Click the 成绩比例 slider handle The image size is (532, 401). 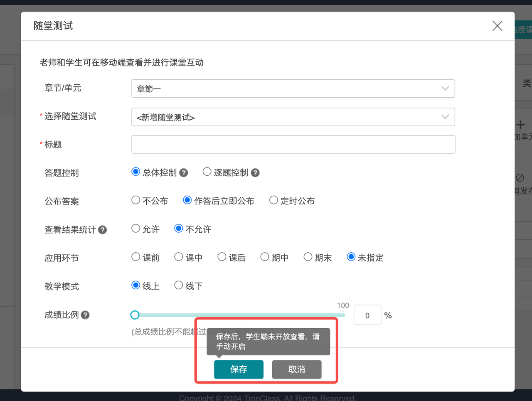(x=135, y=315)
